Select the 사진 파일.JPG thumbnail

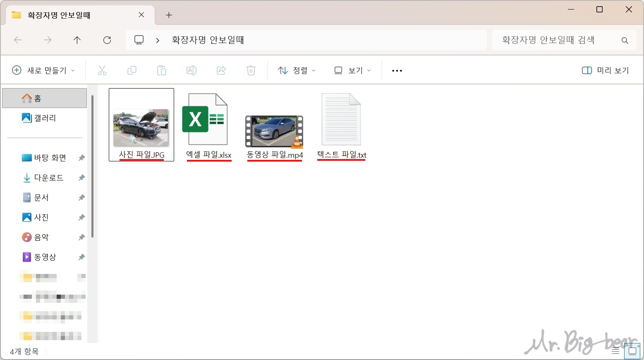click(x=141, y=127)
